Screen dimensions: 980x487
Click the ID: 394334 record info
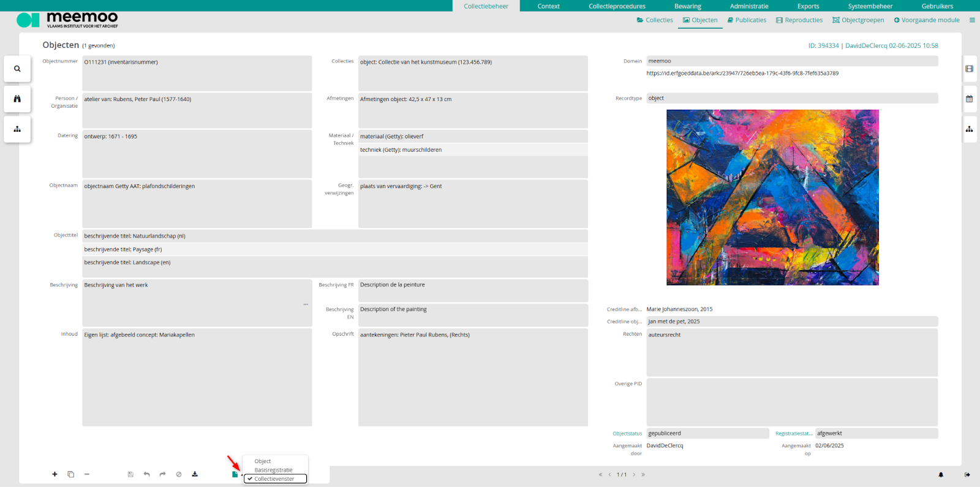(x=823, y=46)
